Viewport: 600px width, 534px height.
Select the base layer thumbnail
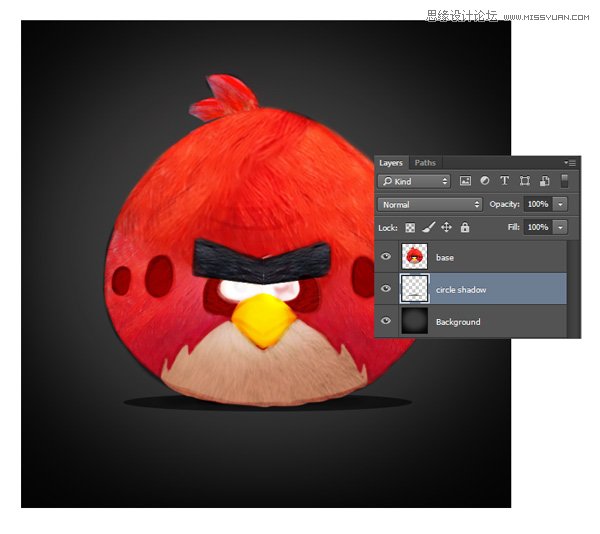(414, 257)
